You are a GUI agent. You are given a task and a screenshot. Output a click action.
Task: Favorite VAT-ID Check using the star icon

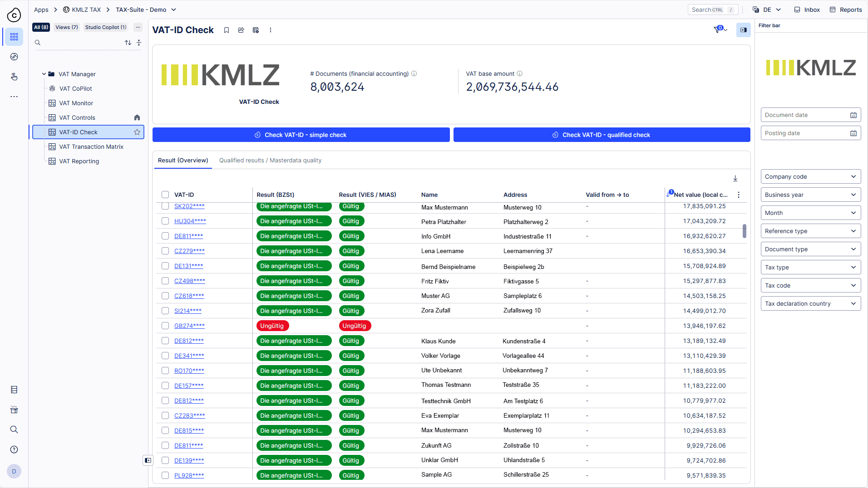137,132
